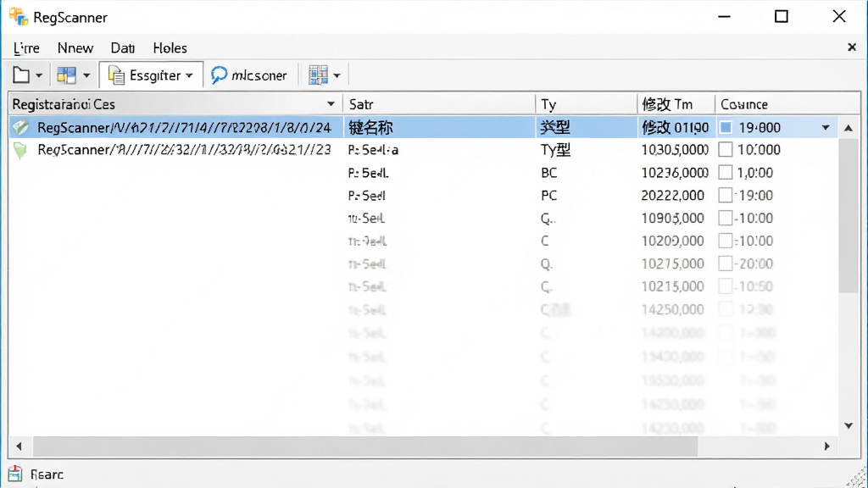The width and height of the screenshot is (868, 488).
Task: Maximize the RegScanner window
Action: coord(781,17)
